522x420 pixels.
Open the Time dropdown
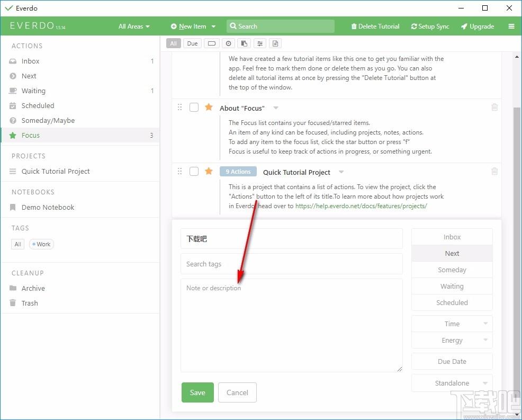pyautogui.click(x=452, y=324)
